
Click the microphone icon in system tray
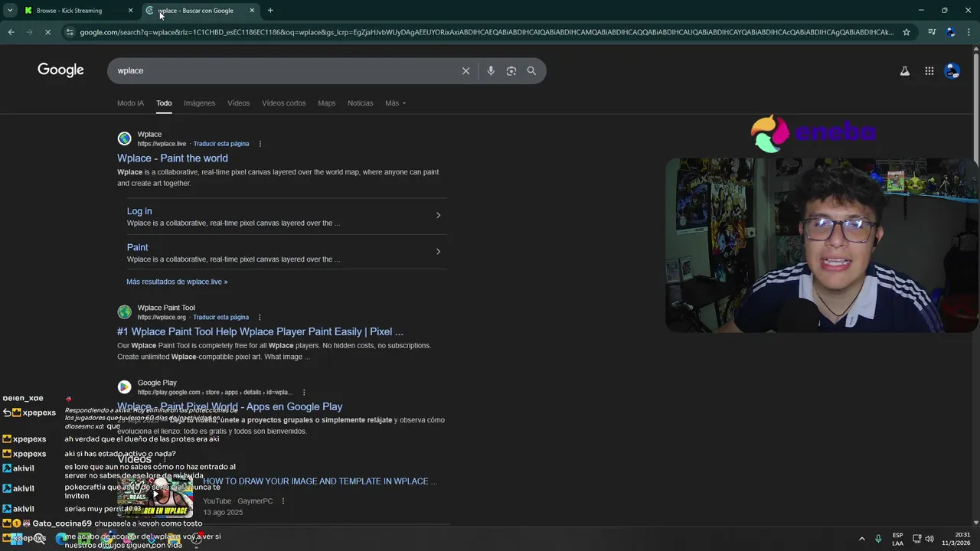click(x=878, y=539)
